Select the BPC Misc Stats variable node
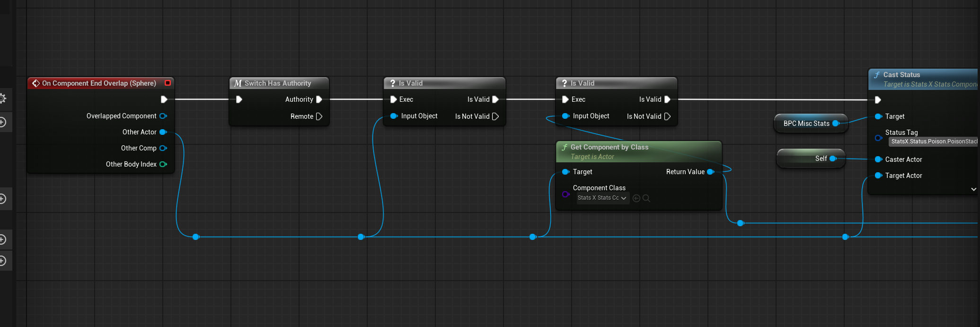This screenshot has height=327, width=980. (x=806, y=124)
